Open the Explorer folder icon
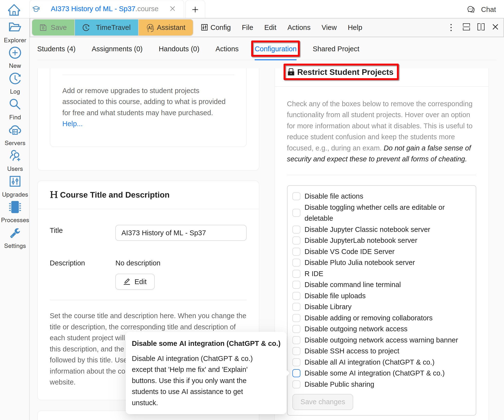This screenshot has width=504, height=420. (x=15, y=27)
